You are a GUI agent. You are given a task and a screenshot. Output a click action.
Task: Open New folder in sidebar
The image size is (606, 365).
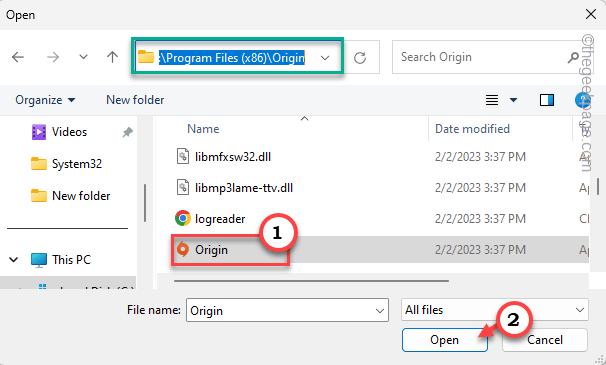pyautogui.click(x=81, y=196)
